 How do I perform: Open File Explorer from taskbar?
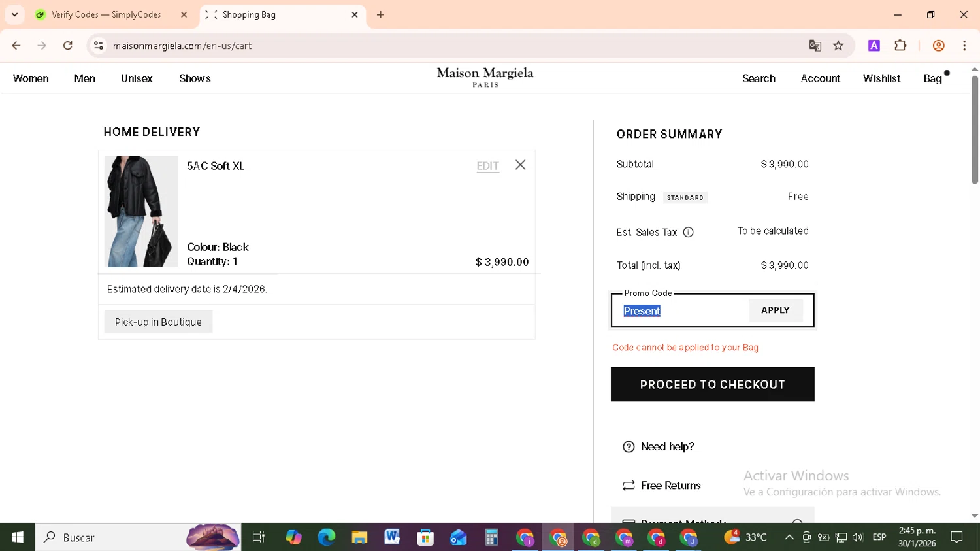pos(359,537)
